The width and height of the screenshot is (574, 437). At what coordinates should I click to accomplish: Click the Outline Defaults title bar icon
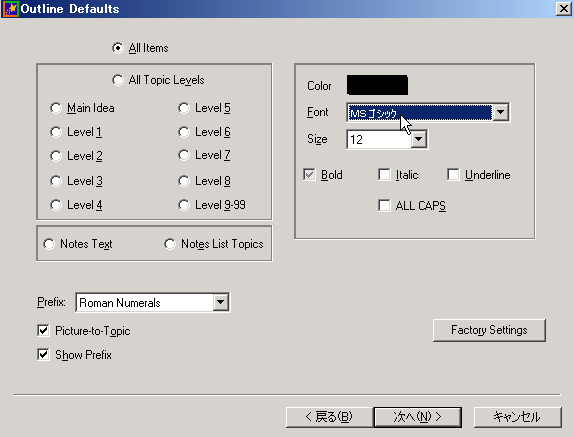tap(10, 9)
